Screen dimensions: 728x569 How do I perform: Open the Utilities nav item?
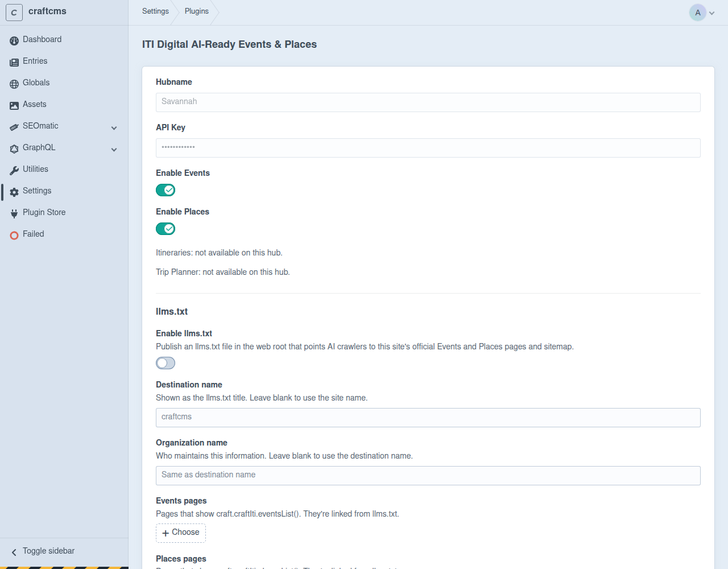click(64, 169)
